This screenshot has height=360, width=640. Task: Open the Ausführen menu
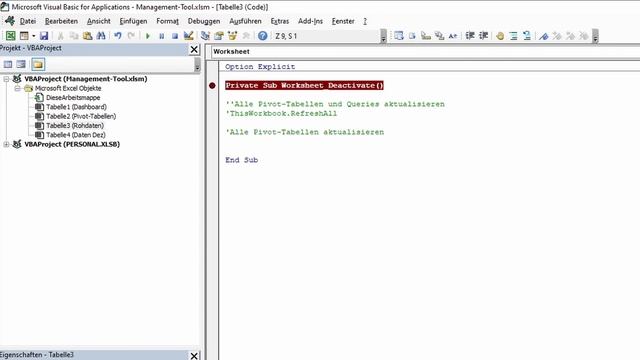pos(245,21)
